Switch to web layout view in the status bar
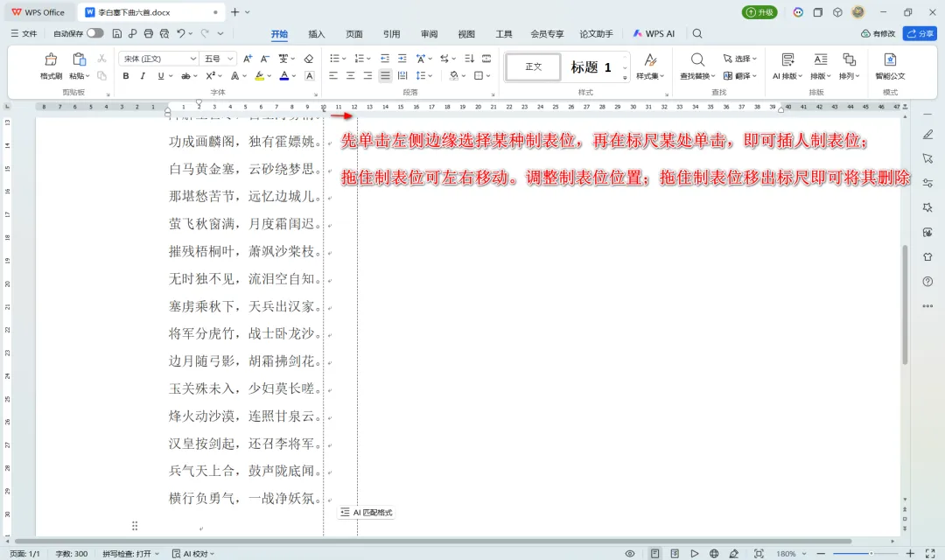The image size is (945, 560). 714,553
